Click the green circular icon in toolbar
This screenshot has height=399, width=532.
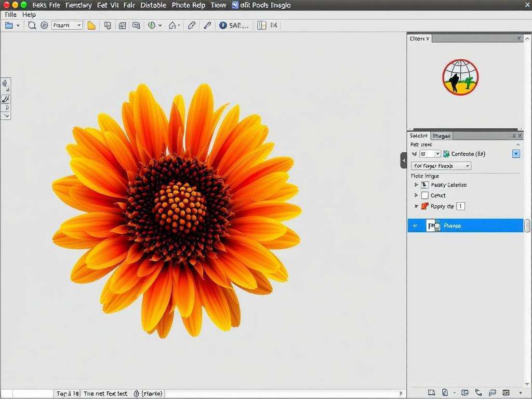coord(152,25)
